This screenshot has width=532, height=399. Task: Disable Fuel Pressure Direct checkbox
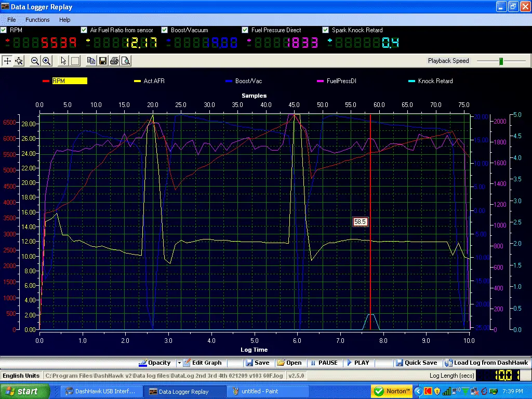[245, 30]
